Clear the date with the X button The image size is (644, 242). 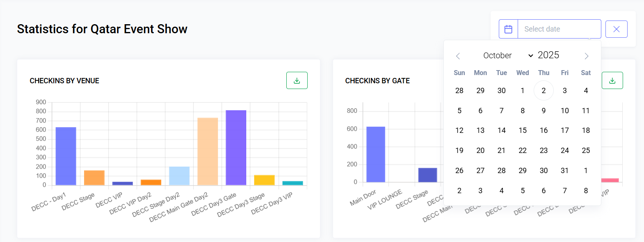616,29
